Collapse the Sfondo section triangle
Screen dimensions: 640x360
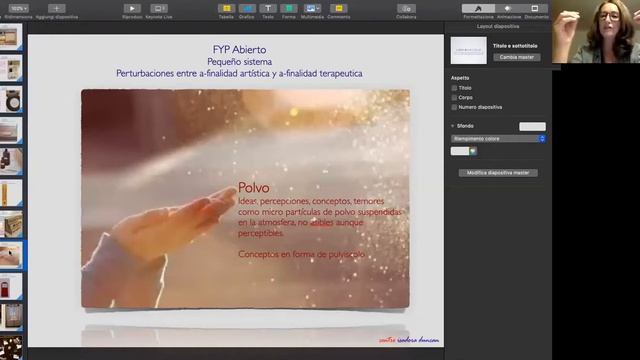(x=453, y=126)
